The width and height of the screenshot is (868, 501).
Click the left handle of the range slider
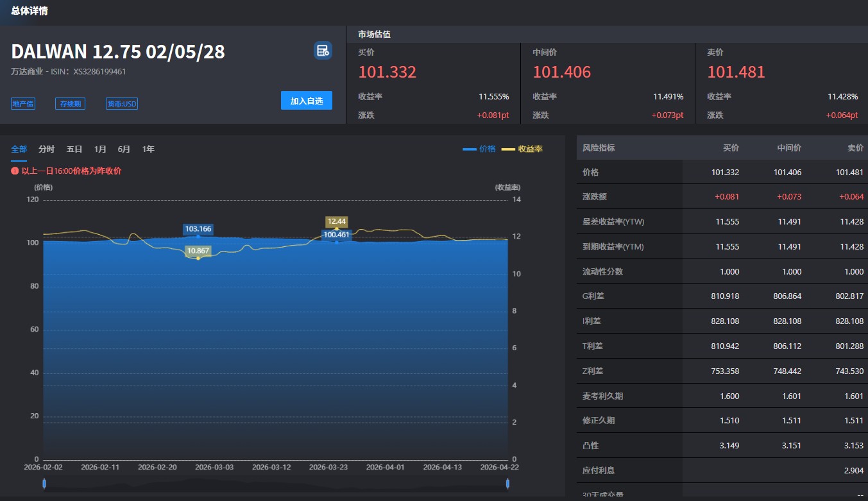coord(44,483)
